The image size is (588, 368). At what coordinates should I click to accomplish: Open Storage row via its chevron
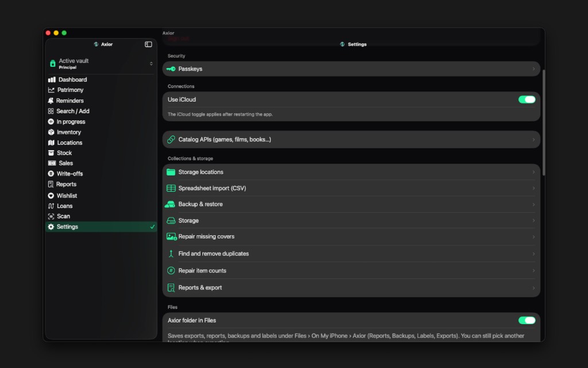pos(533,220)
